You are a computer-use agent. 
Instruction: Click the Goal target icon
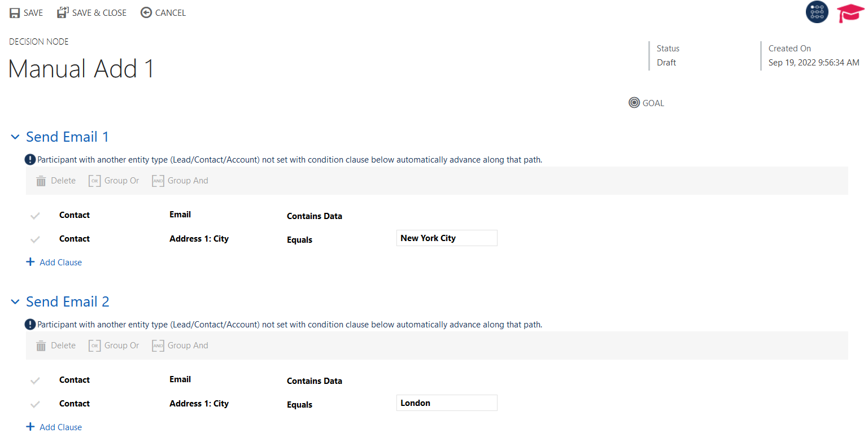click(634, 103)
